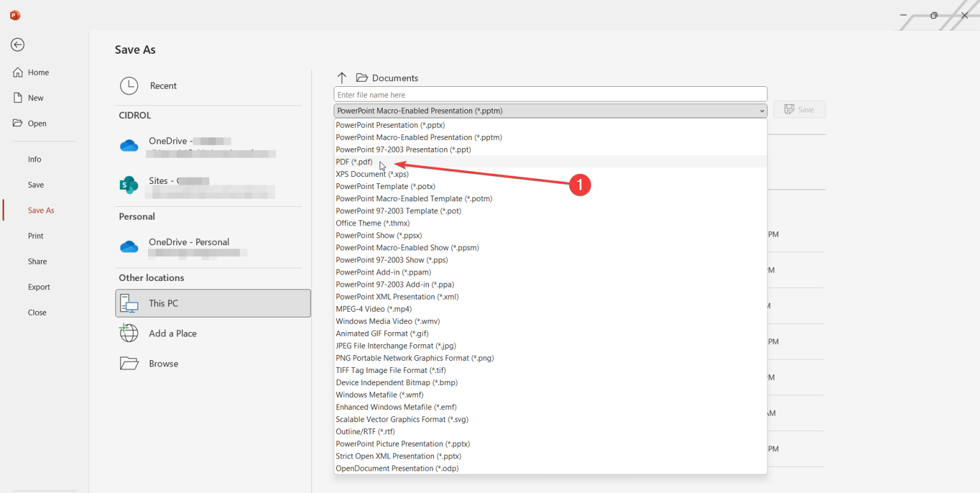Image resolution: width=980 pixels, height=493 pixels.
Task: Select PowerPoint 97-2003 Show (*.pps)
Action: (x=550, y=260)
